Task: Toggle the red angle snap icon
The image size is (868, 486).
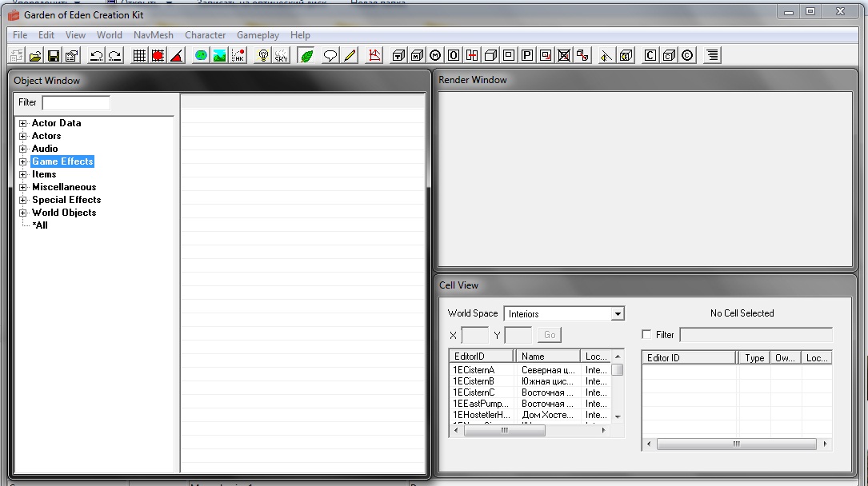Action: pyautogui.click(x=177, y=55)
